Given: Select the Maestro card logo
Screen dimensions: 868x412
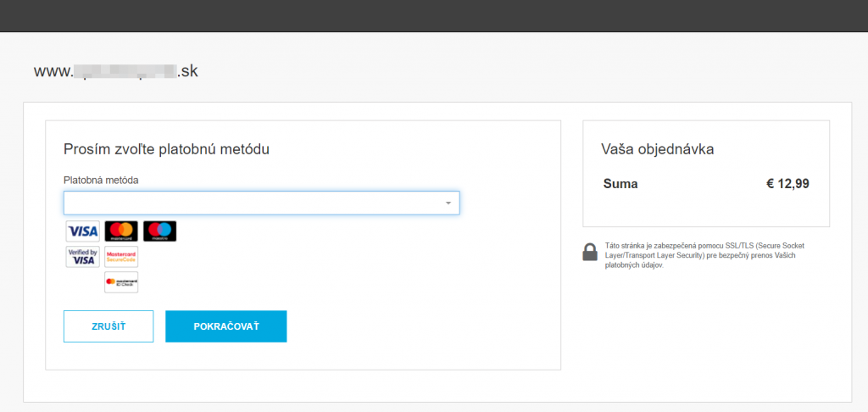Looking at the screenshot, I should click(159, 231).
